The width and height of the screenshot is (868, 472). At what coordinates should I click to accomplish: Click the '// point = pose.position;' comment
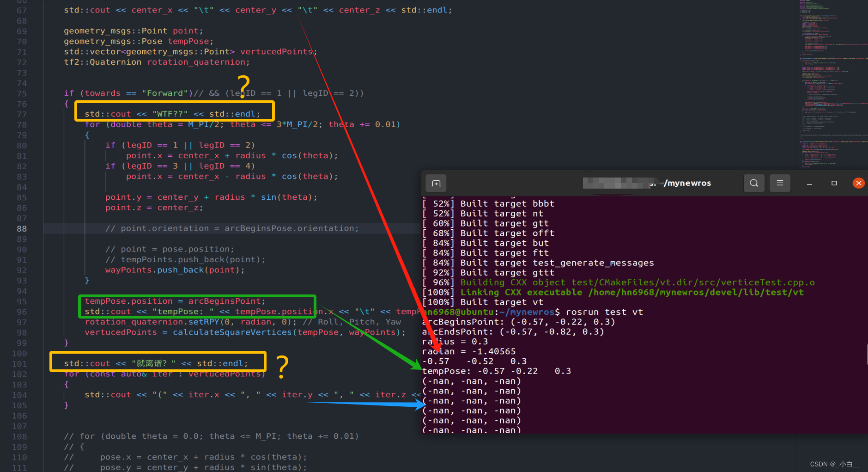170,249
